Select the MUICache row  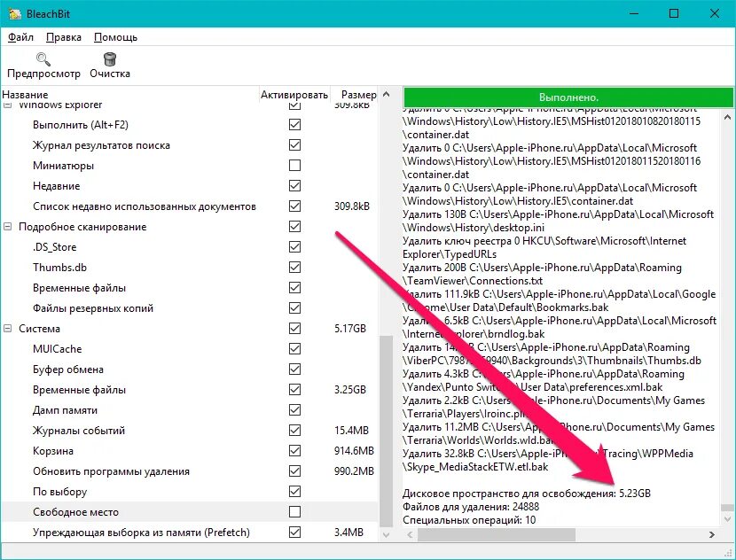[x=190, y=349]
